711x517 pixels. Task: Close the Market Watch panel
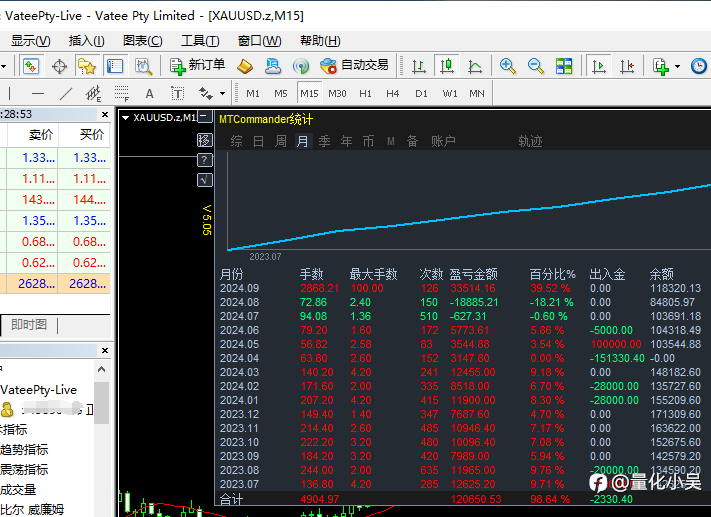(105, 114)
